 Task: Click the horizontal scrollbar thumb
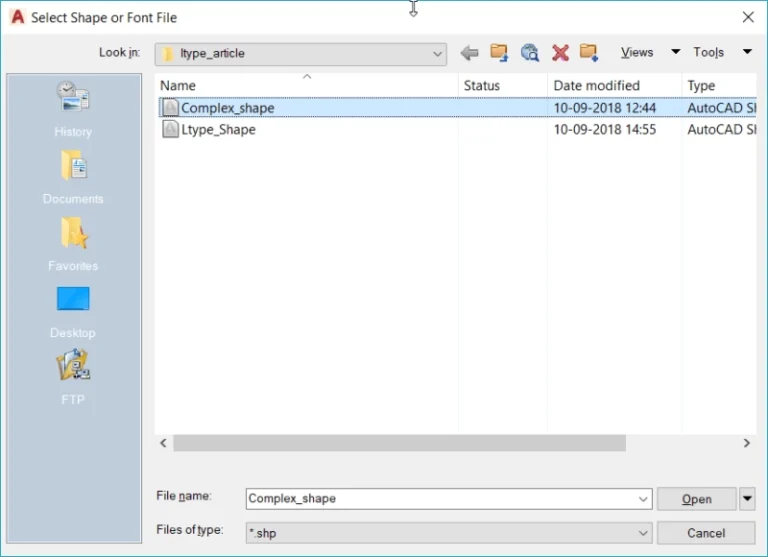point(399,443)
